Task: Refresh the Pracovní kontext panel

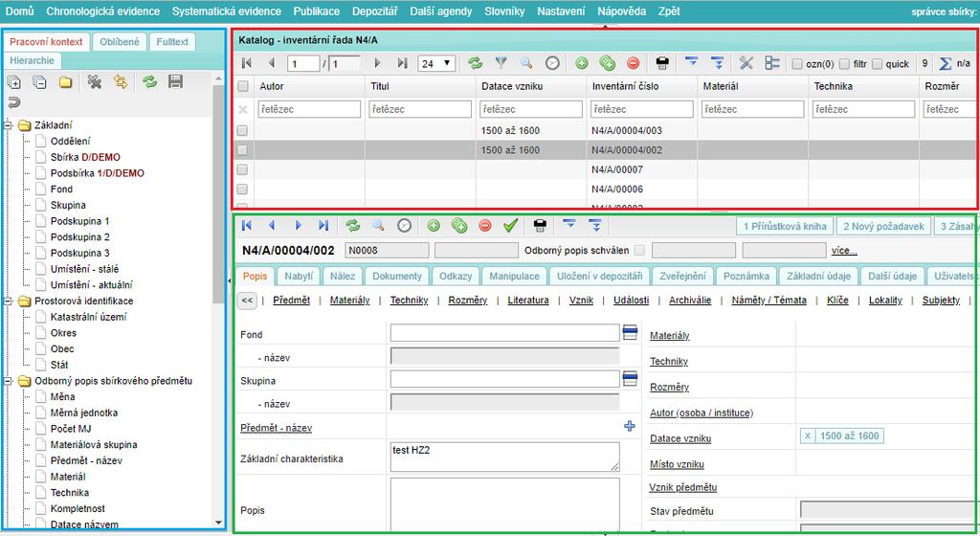Action: tap(149, 82)
